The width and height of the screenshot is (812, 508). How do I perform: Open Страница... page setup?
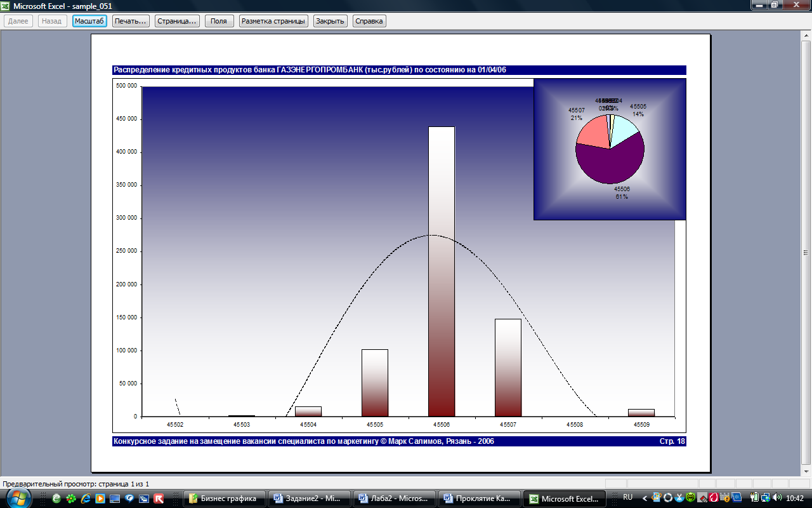point(177,21)
